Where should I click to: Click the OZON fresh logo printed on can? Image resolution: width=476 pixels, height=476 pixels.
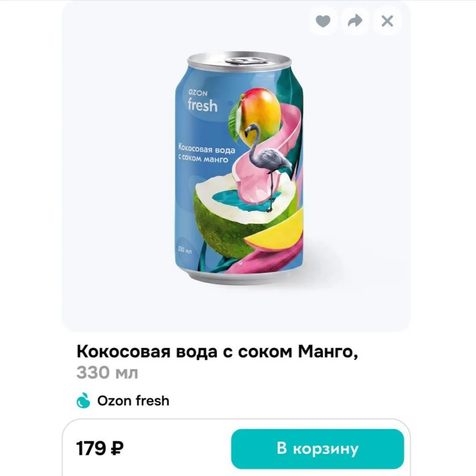click(202, 101)
